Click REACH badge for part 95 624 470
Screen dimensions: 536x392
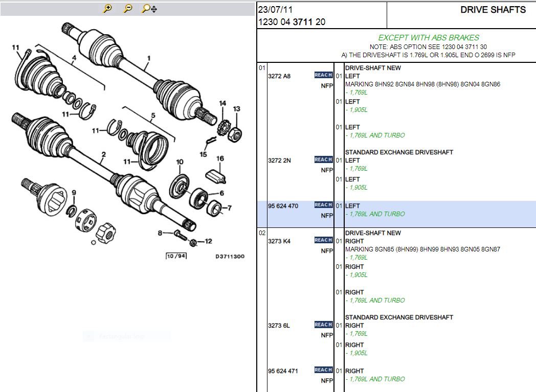point(323,205)
